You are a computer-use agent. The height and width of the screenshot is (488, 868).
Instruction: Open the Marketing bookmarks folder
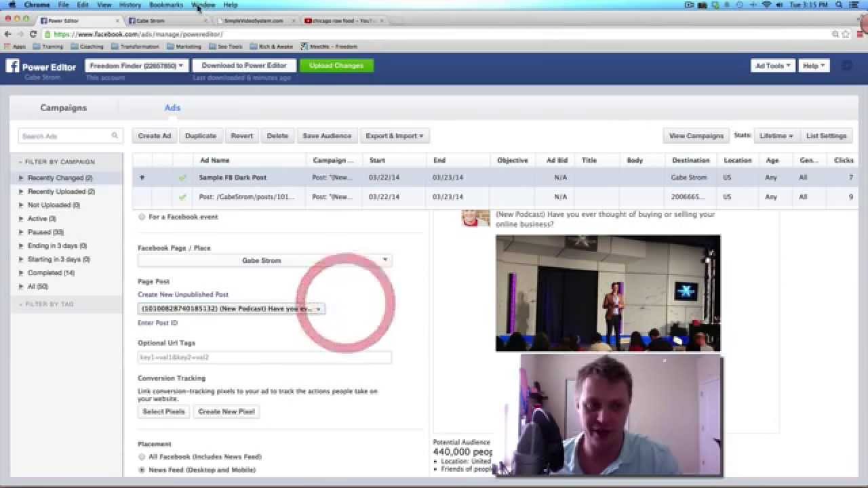183,47
